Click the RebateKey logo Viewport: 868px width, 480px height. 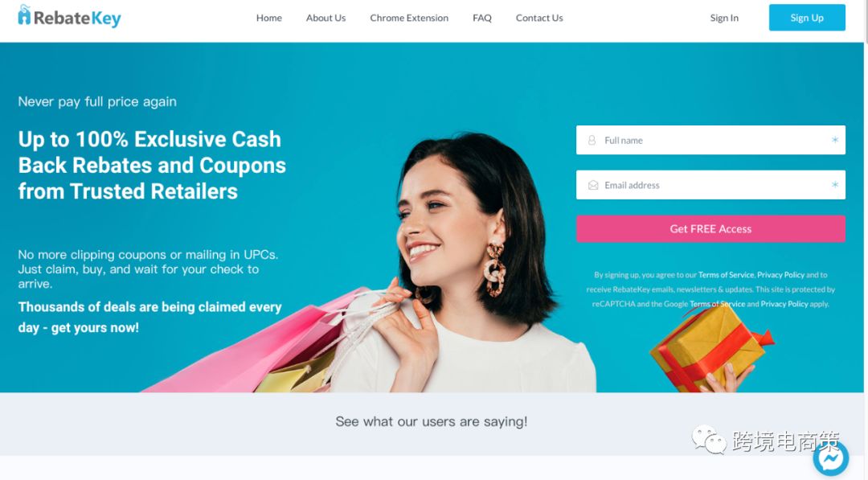pos(69,17)
